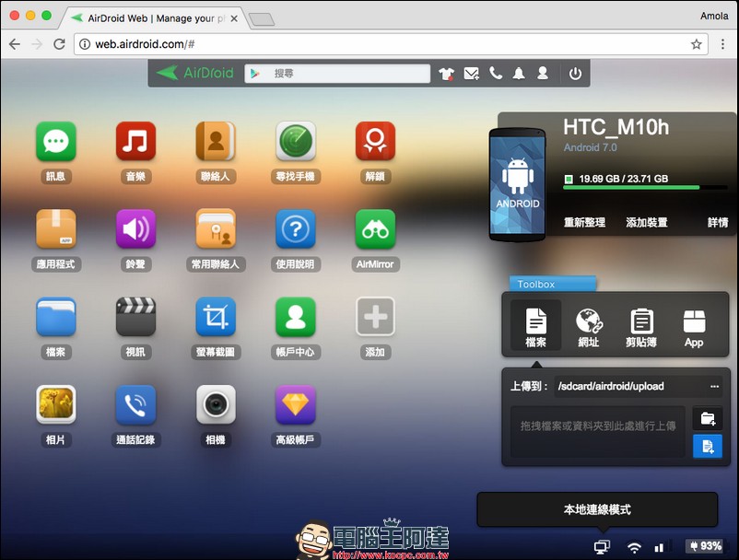Screen dimensions: 739x560
Task: Switch to AirDroid Web browser tab
Action: [x=156, y=17]
